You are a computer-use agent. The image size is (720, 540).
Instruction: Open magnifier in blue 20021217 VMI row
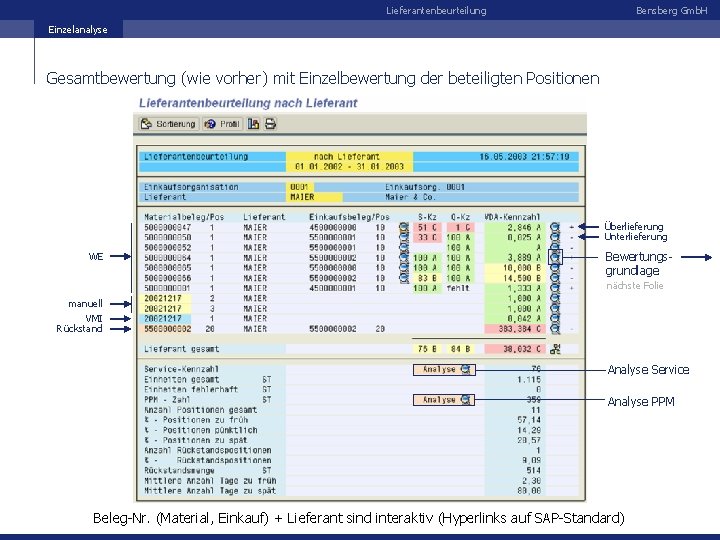click(555, 319)
